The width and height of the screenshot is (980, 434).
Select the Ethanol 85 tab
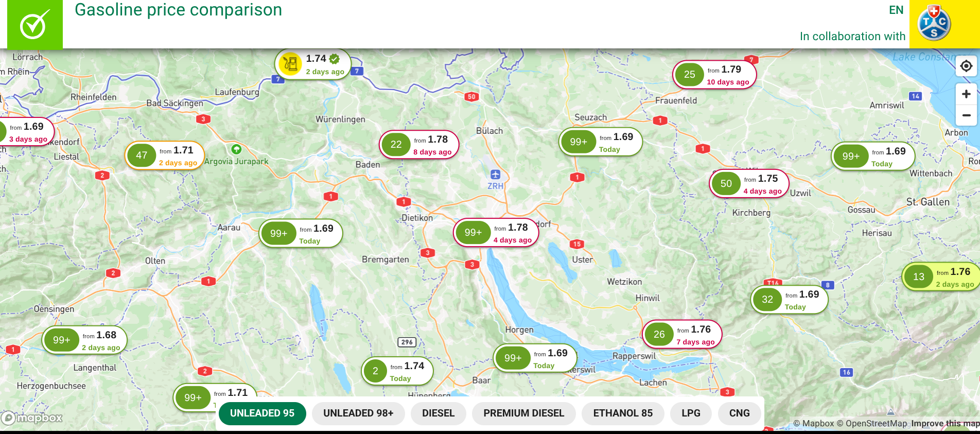pos(623,413)
